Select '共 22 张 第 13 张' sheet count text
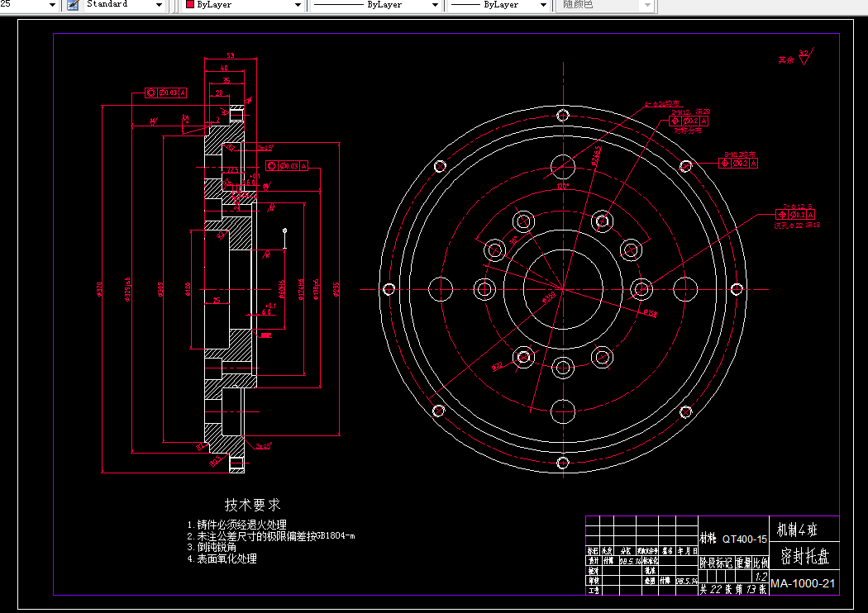 coord(733,589)
